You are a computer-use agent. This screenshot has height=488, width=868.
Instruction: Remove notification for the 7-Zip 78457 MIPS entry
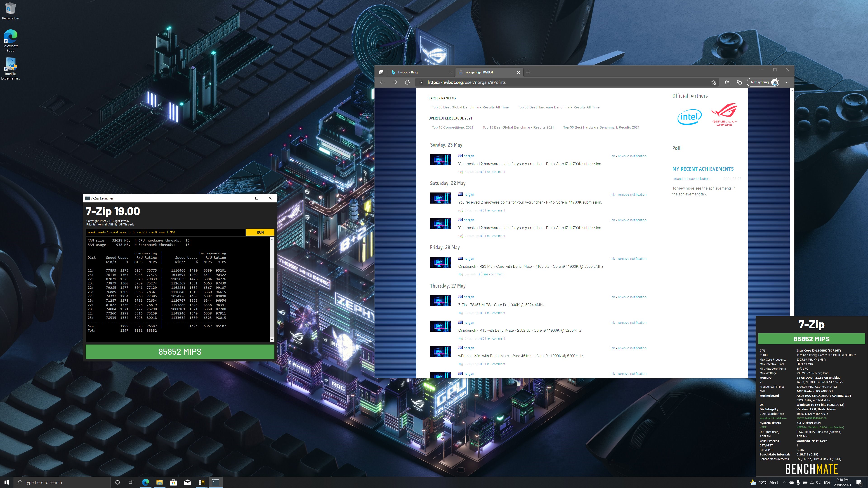pyautogui.click(x=632, y=297)
